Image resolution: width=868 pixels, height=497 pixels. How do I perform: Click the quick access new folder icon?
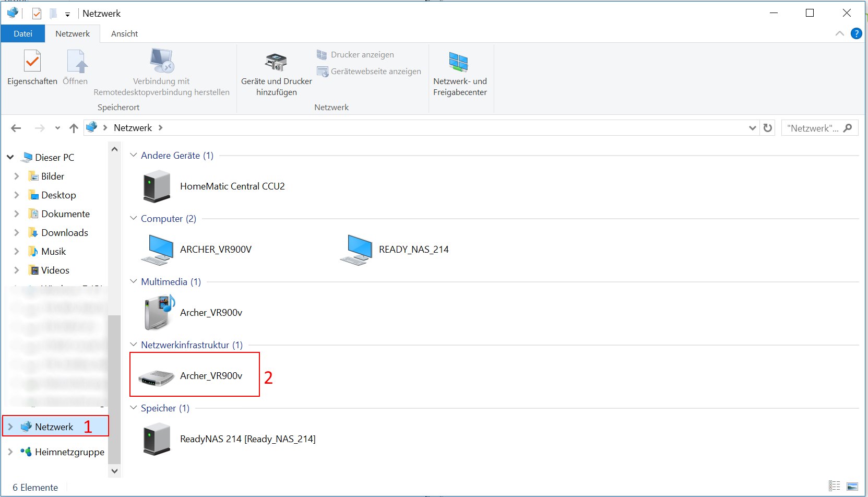(53, 14)
